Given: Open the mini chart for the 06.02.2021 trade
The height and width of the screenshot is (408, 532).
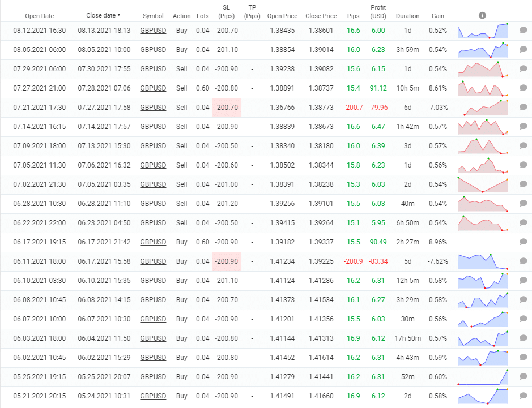Looking at the screenshot, I should pyautogui.click(x=483, y=358).
